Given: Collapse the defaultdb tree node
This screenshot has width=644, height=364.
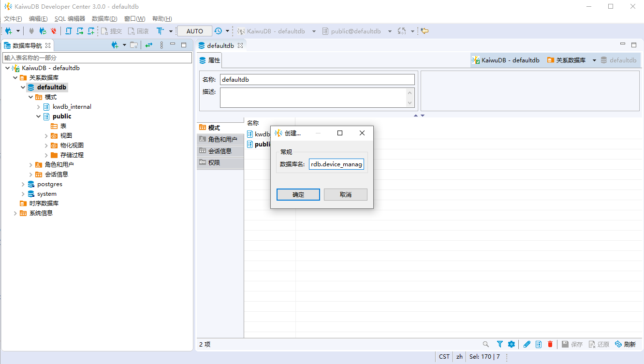Looking at the screenshot, I should [x=23, y=87].
